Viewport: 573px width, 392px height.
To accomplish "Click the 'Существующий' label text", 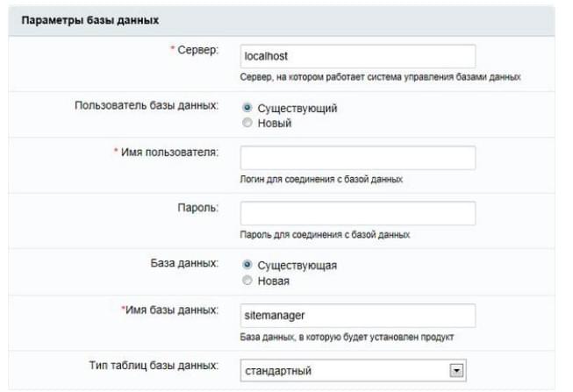I will [x=297, y=109].
